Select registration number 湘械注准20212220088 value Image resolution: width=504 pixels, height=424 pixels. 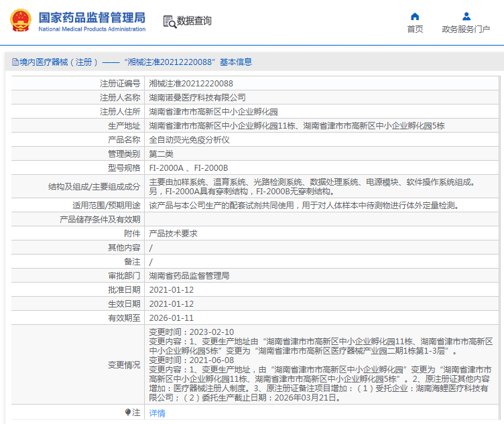(191, 84)
